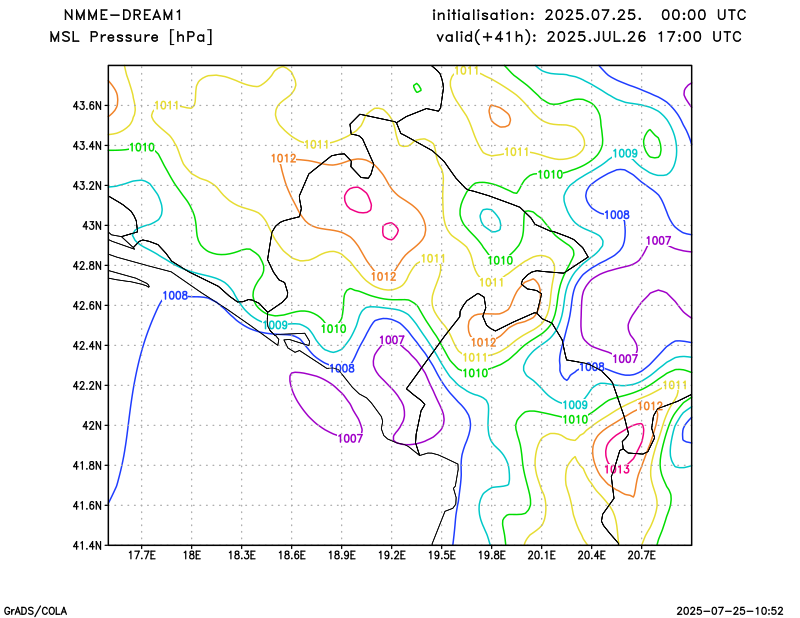
Task: Click the 2025-07-25-10:52 timestamp
Action: [x=730, y=611]
